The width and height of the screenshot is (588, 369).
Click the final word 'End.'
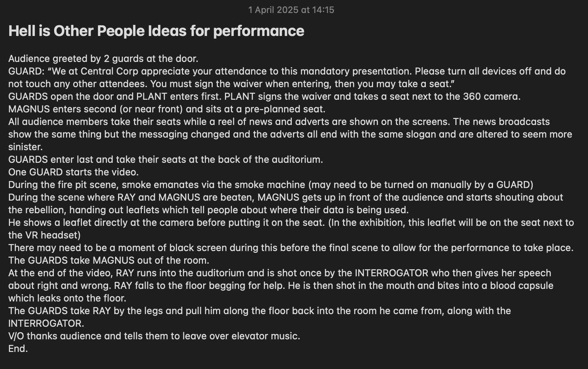pos(18,349)
